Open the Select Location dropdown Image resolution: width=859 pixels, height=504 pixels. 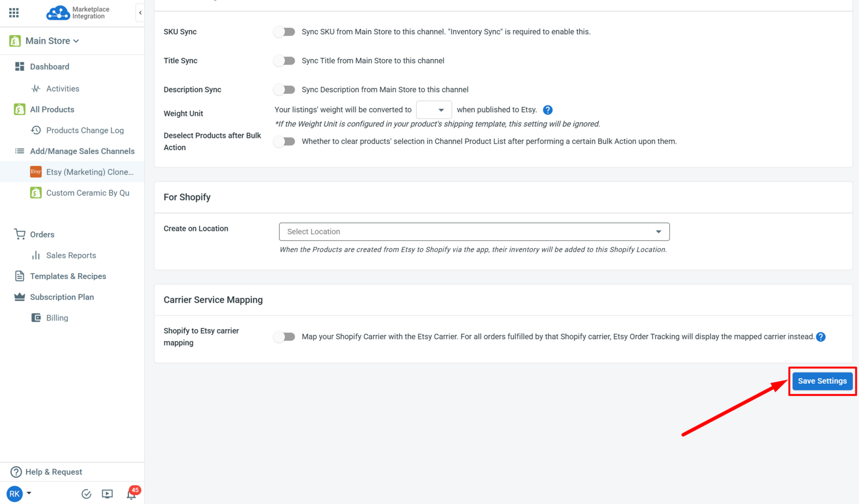click(475, 232)
